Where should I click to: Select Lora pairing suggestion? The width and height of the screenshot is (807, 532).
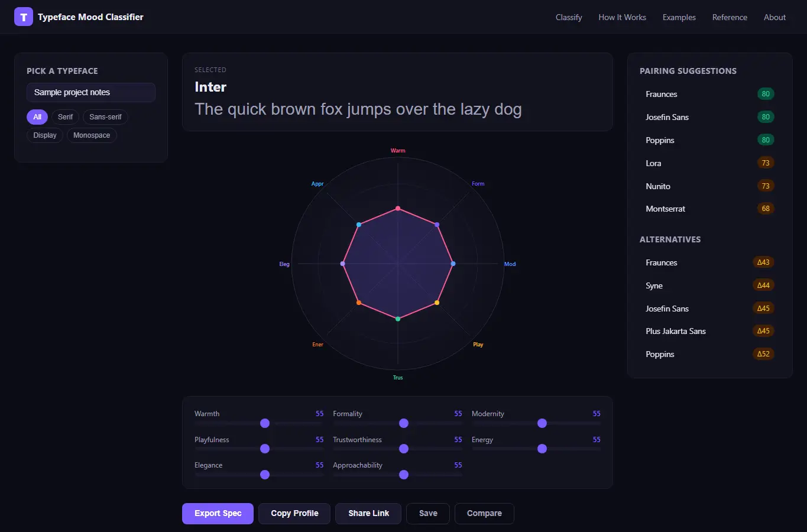click(709, 163)
